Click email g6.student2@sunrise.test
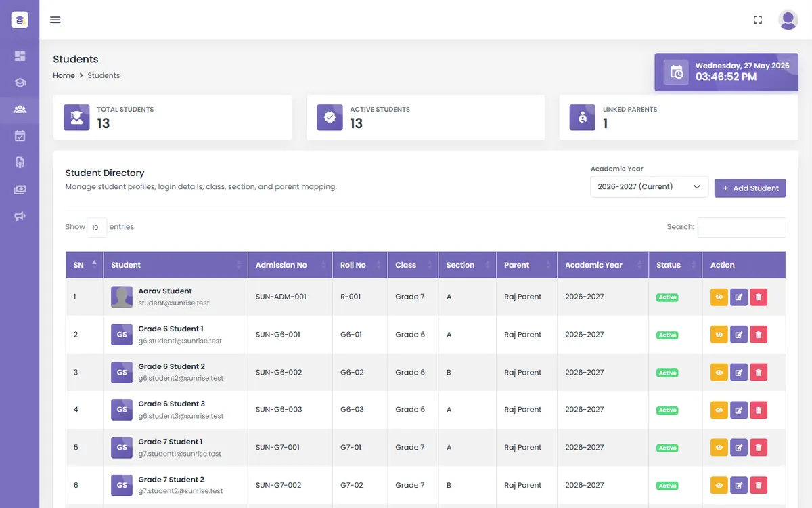This screenshot has width=812, height=508. [181, 379]
